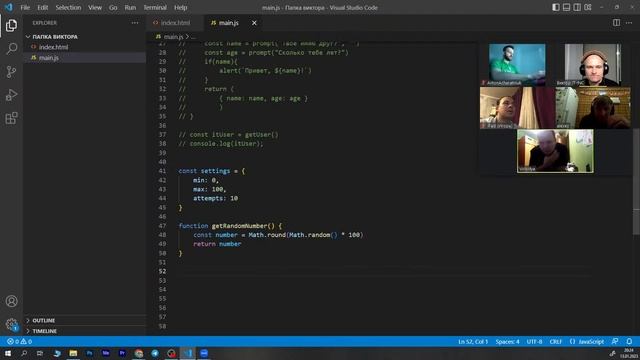
Task: Select the green-shirt participant video thumbnail
Action: (517, 64)
